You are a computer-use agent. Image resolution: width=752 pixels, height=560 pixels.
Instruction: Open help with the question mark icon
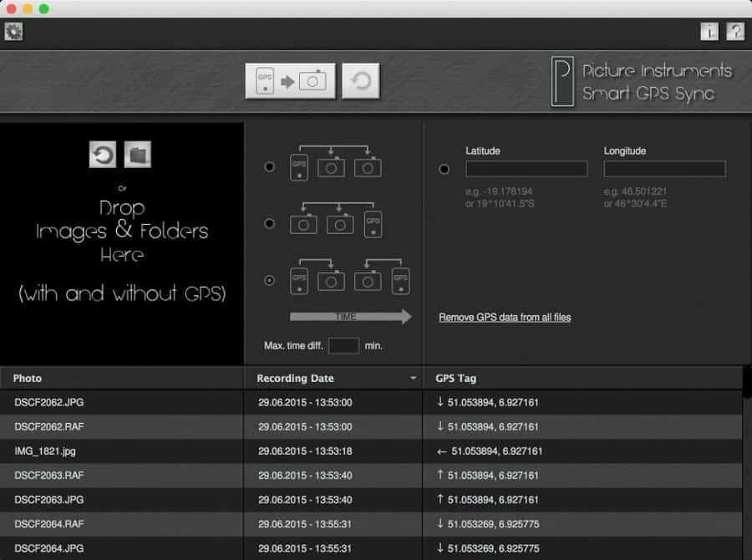coord(735,32)
